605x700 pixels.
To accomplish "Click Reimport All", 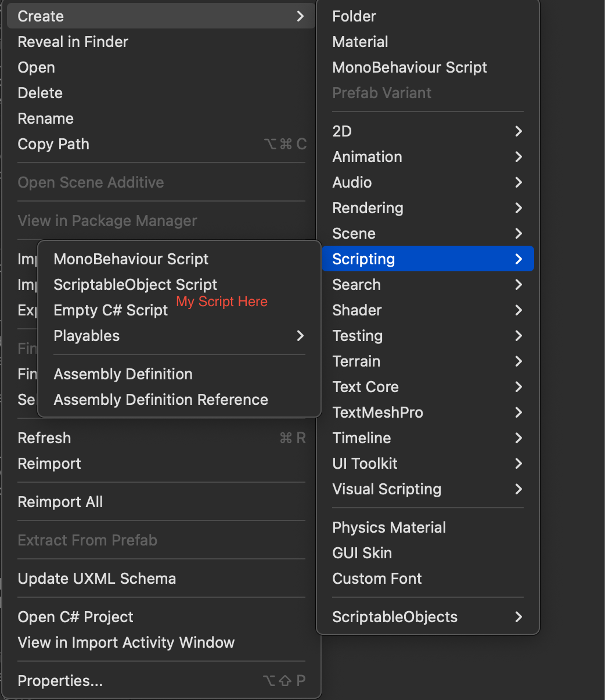I will (x=161, y=502).
